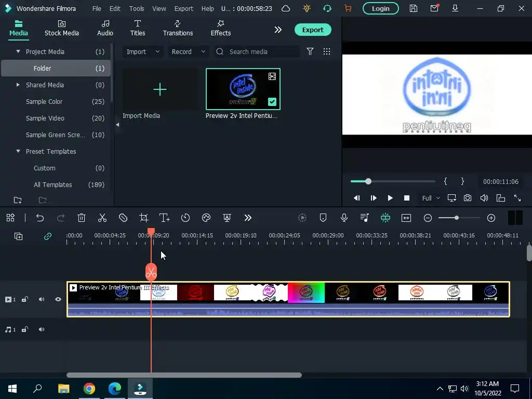Click the Search media field

257,51
